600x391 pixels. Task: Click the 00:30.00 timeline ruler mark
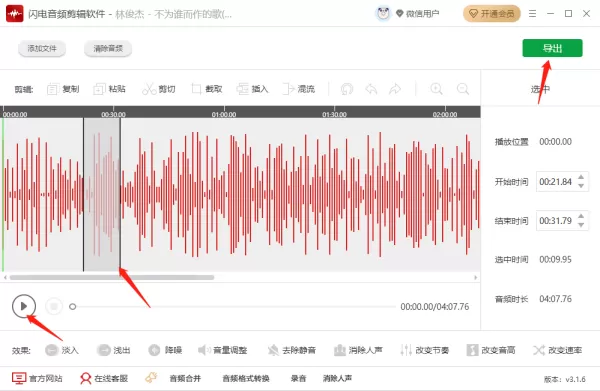[113, 114]
